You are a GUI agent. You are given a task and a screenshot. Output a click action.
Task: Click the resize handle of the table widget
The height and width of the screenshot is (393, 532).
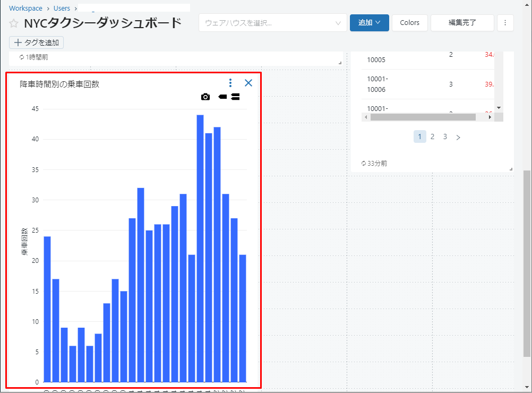(x=511, y=169)
